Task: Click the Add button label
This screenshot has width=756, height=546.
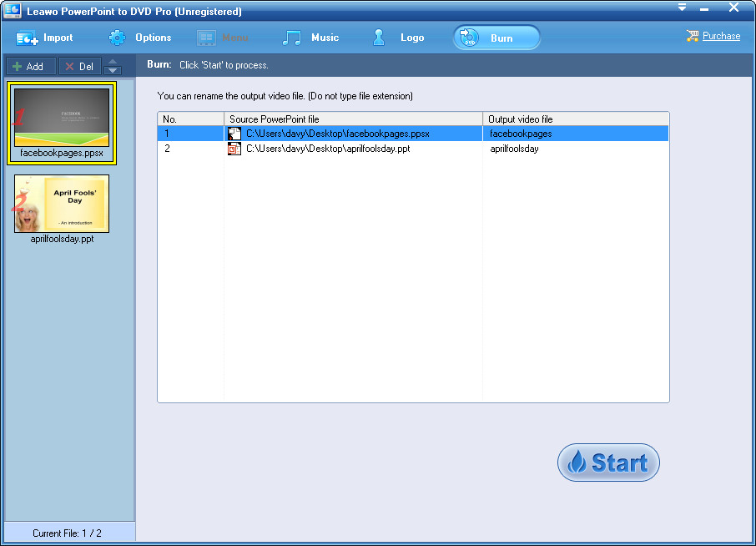Action: pyautogui.click(x=34, y=67)
